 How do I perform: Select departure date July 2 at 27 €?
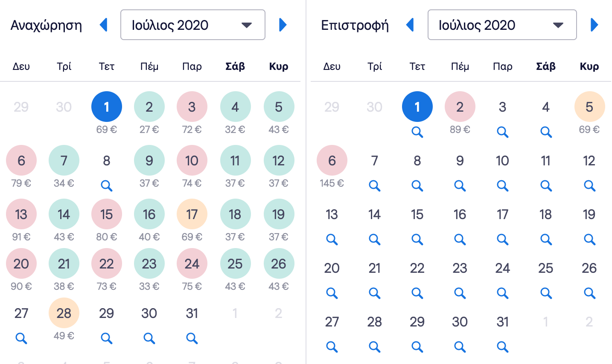pyautogui.click(x=149, y=107)
